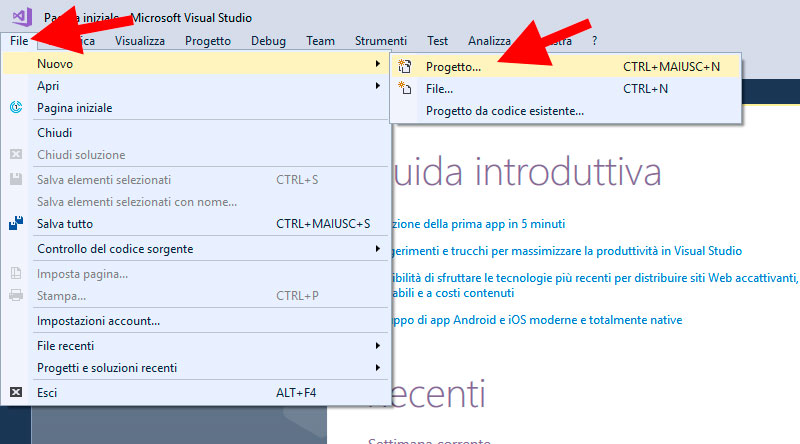
Task: Expand Progetti e soluzioni recenti arrow
Action: tap(378, 367)
